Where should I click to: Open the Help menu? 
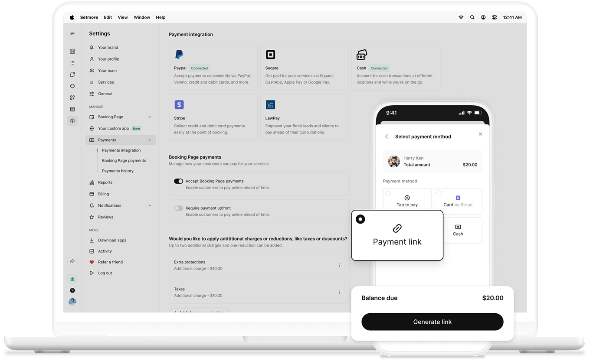click(161, 17)
